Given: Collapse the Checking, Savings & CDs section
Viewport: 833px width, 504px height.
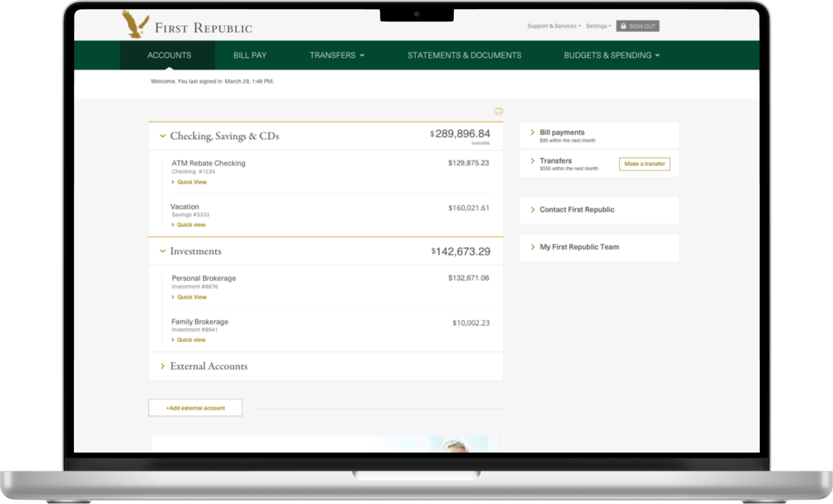Looking at the screenshot, I should click(163, 136).
